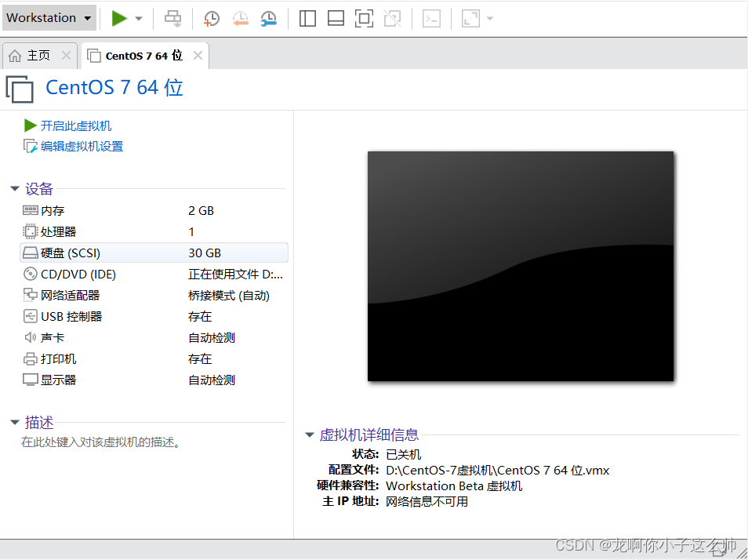The image size is (748, 560).
Task: Click the display monitor icon
Action: 30,380
